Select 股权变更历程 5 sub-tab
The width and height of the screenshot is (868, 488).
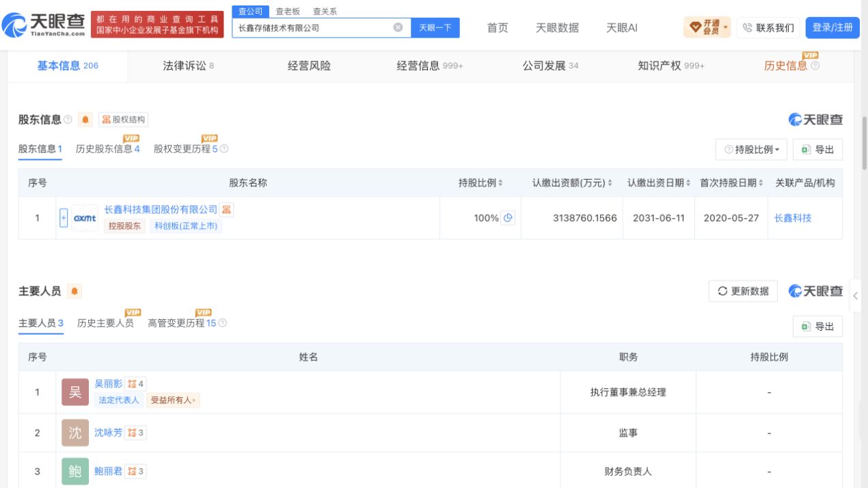[x=185, y=149]
